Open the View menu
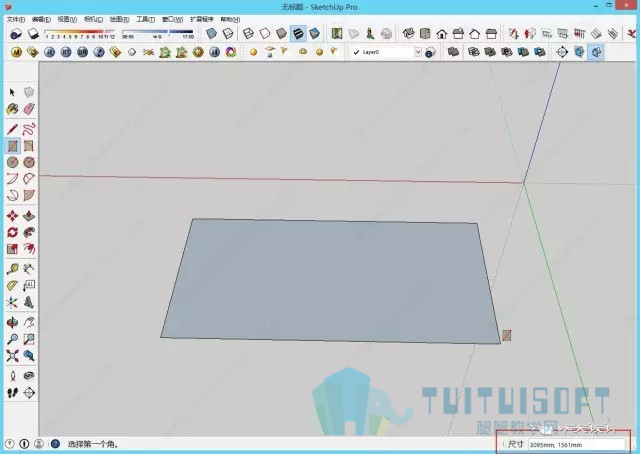This screenshot has width=640, height=454. pos(67,19)
